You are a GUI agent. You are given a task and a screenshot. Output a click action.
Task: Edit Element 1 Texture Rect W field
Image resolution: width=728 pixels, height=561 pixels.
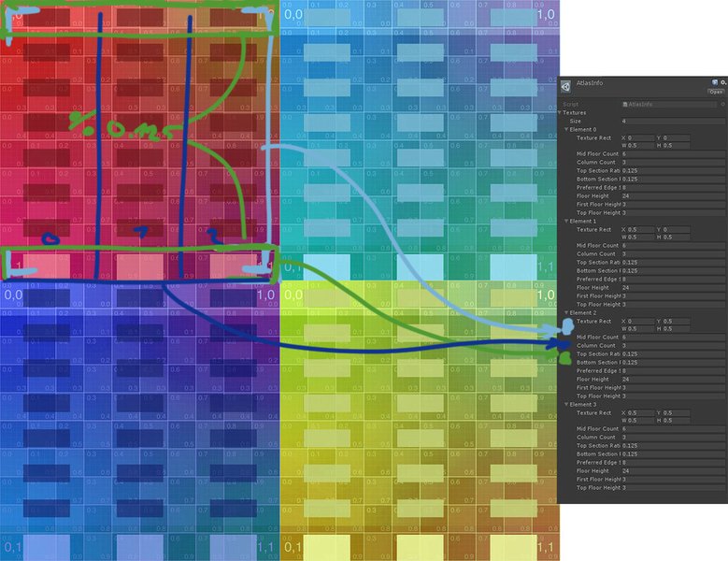pyautogui.click(x=641, y=237)
